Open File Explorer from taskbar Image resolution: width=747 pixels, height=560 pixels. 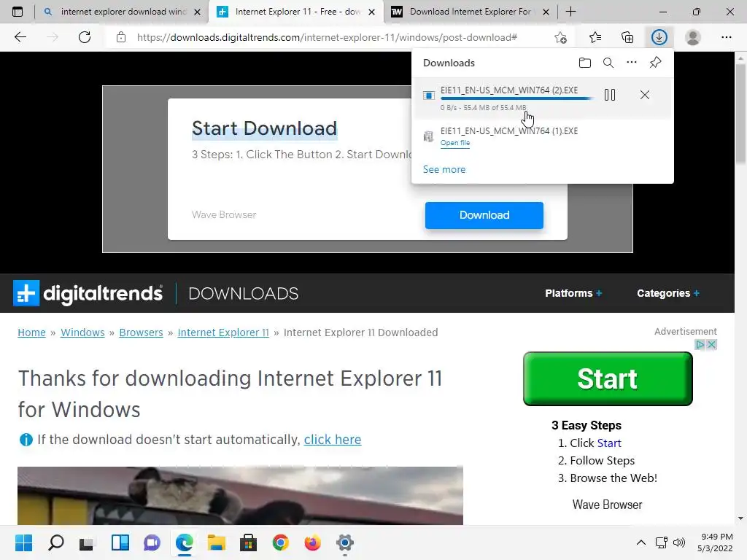coord(216,542)
